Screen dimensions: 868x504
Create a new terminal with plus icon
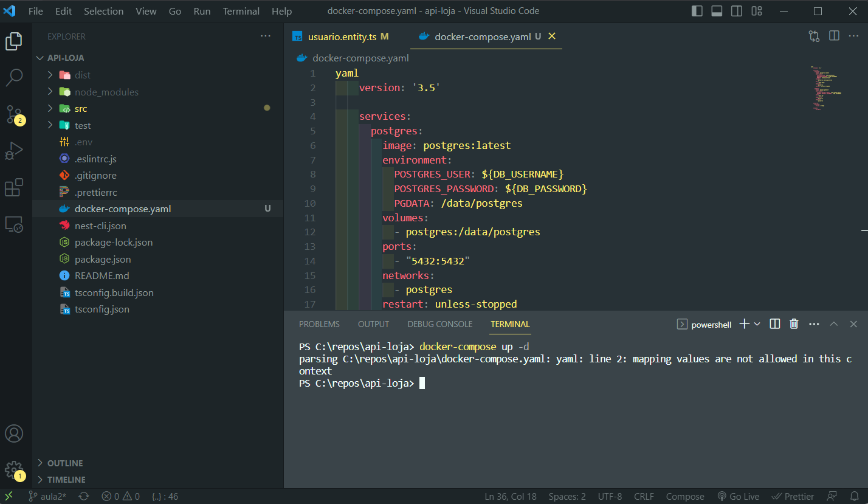click(x=744, y=324)
